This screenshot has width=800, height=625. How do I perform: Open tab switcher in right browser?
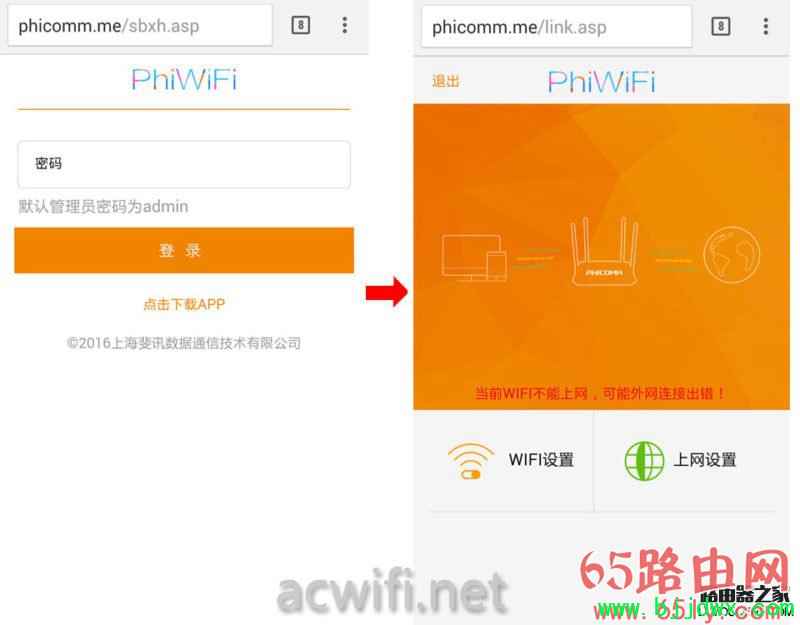point(720,27)
